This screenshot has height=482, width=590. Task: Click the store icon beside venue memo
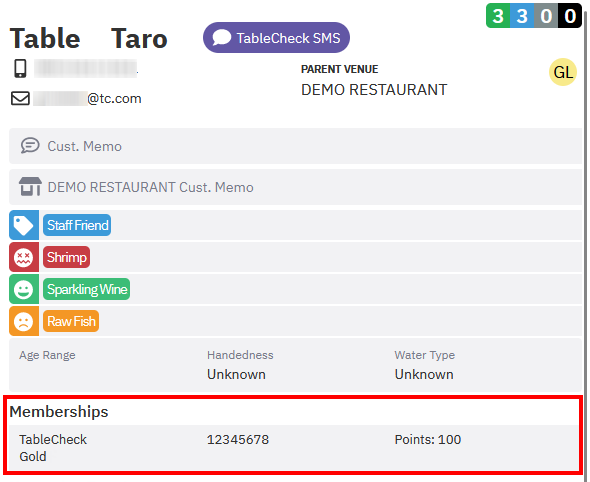[x=30, y=187]
